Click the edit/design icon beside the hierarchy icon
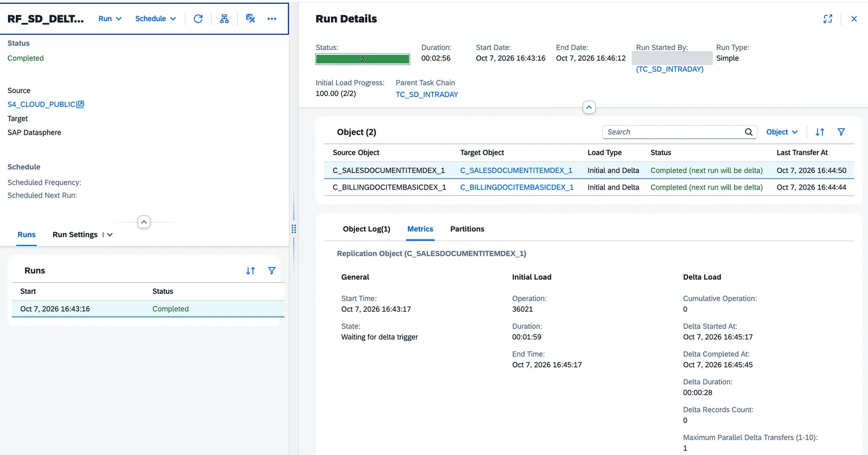Screen dimensions: 868x455 (x=250, y=18)
